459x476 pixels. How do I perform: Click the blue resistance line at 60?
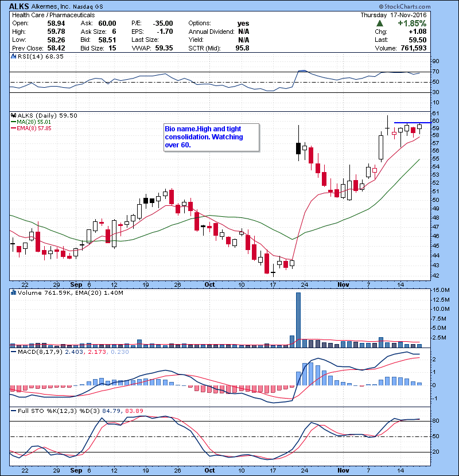coord(412,123)
